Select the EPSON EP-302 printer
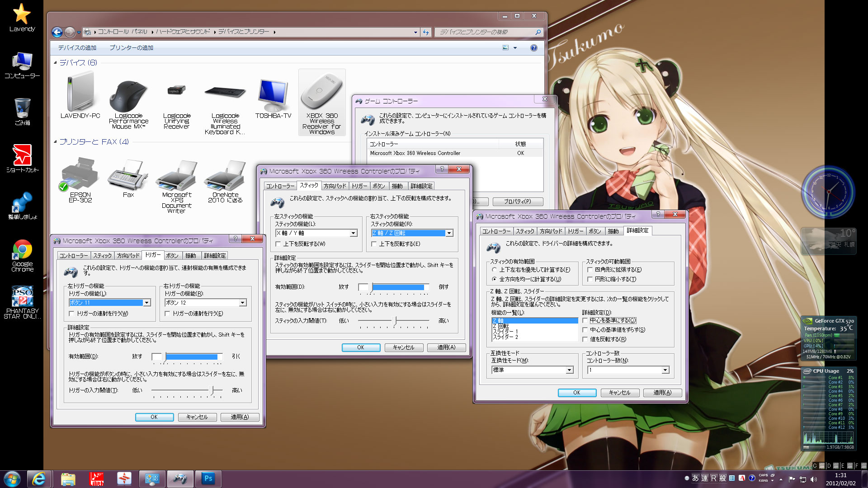The height and width of the screenshot is (488, 868). [80, 179]
